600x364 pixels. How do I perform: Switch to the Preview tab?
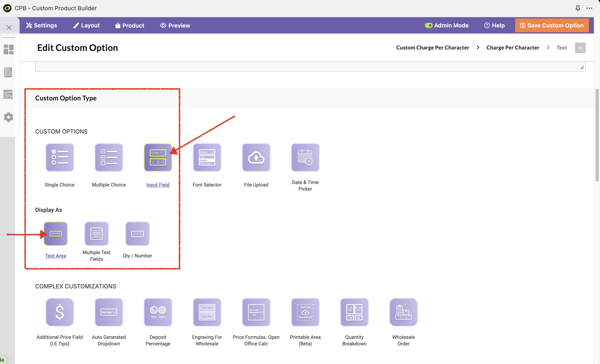point(175,25)
